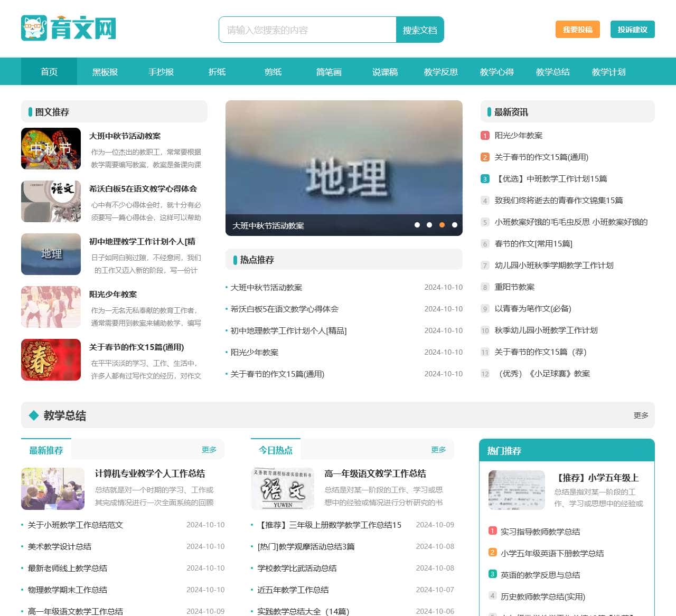
Task: Select the first carousel slide dot
Action: (x=417, y=225)
